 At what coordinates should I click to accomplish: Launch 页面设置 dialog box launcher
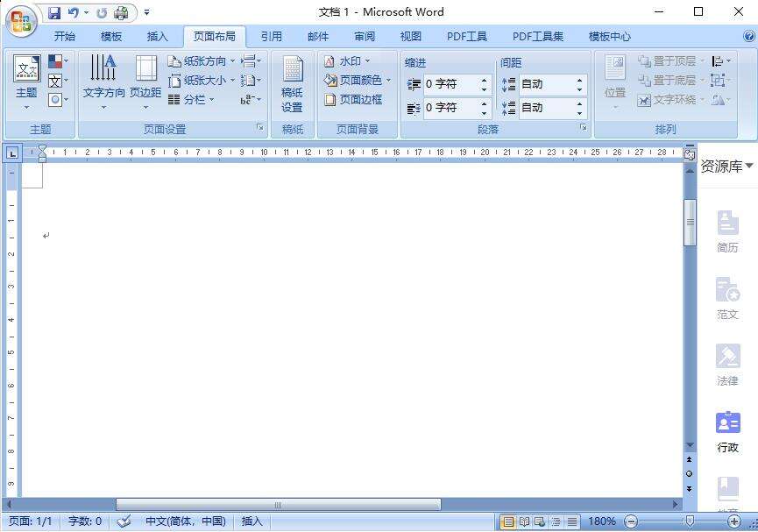tap(260, 127)
